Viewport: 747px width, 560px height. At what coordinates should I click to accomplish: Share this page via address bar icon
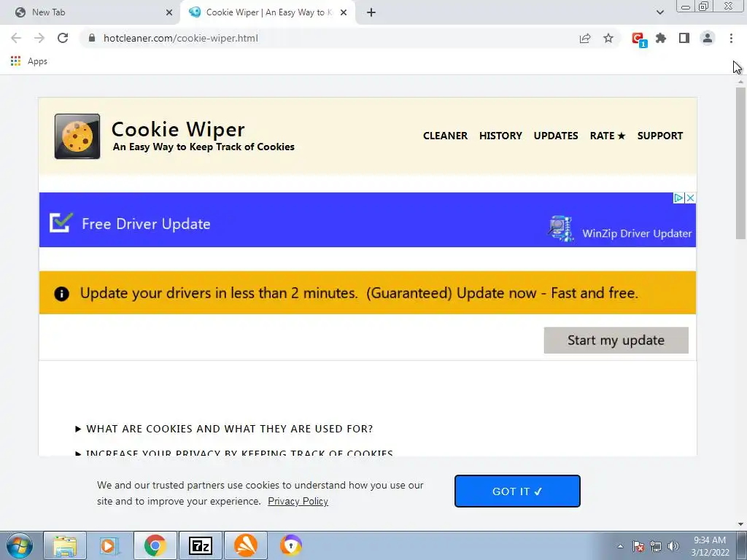pyautogui.click(x=585, y=38)
